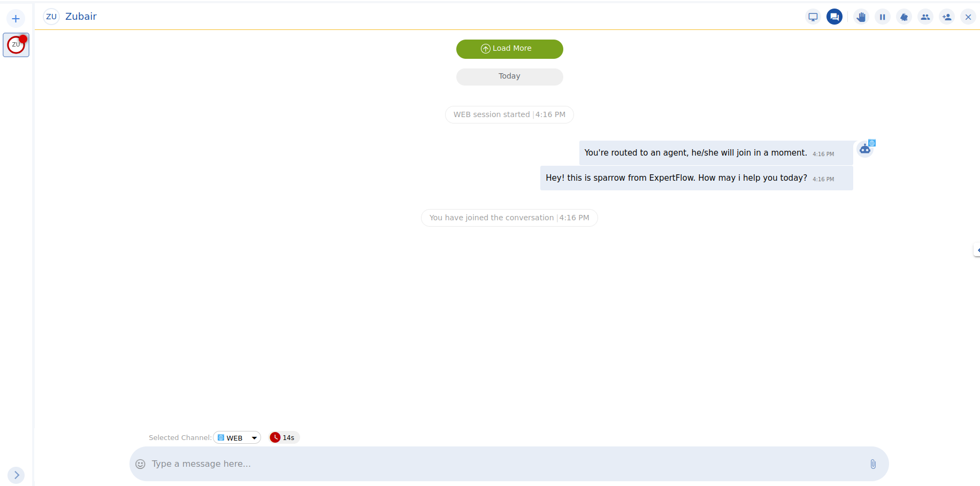Select Zubair's conversation in the sidebar
Image resolution: width=980 pixels, height=486 pixels.
pos(16,45)
